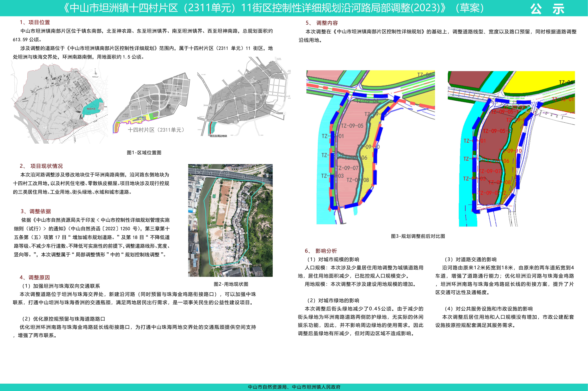Select the heading '3、调整依据'
The width and height of the screenshot is (588, 391).
36,211
